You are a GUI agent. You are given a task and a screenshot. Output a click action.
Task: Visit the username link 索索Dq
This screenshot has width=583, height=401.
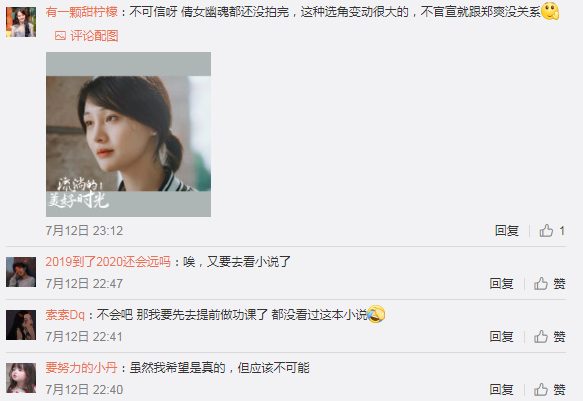click(65, 315)
